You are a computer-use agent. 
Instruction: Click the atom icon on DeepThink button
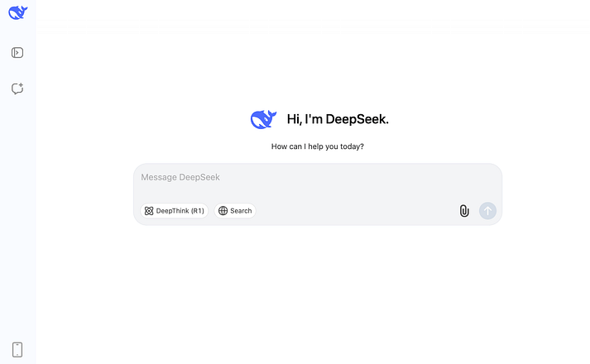(x=149, y=211)
